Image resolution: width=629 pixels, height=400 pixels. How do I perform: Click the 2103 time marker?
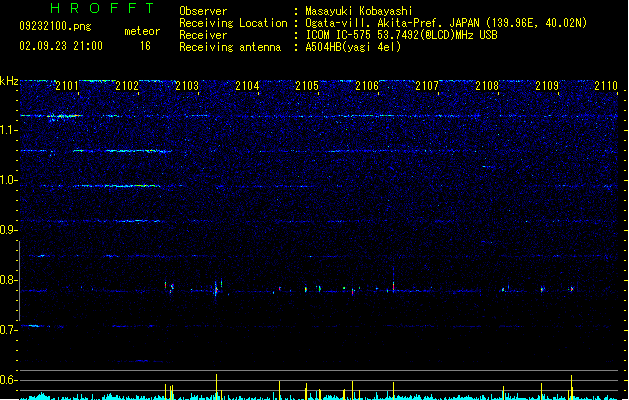(x=187, y=86)
